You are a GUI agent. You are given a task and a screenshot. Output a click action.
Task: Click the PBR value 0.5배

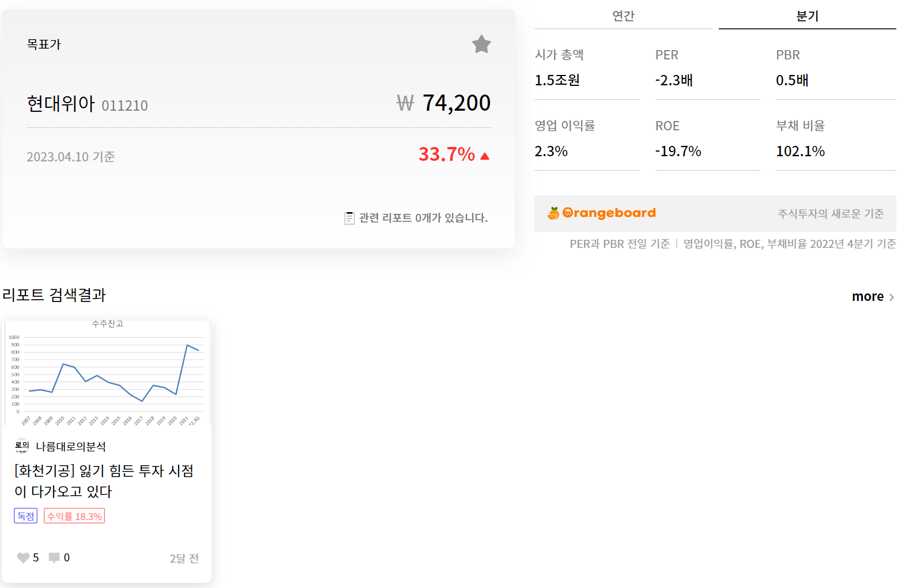tap(792, 80)
